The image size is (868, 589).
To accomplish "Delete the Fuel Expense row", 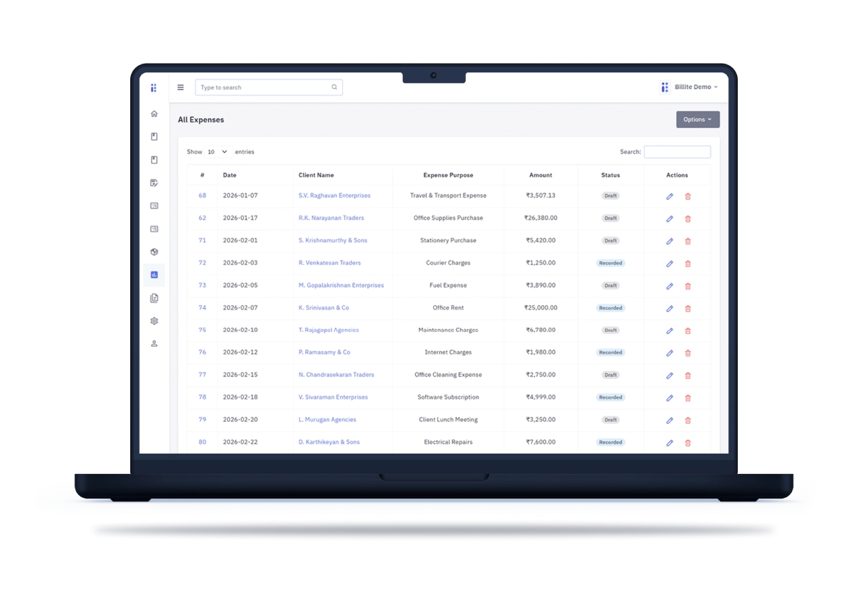I will click(x=688, y=286).
